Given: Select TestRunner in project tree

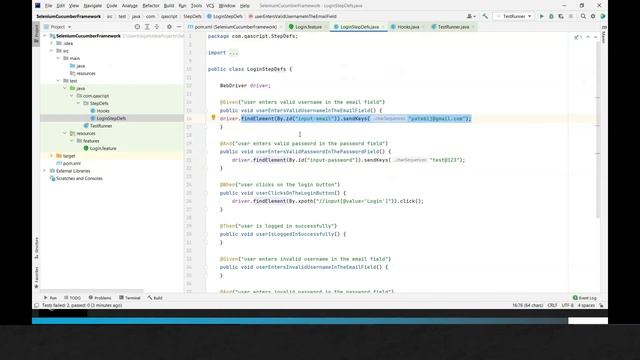Looking at the screenshot, I should click(98, 126).
